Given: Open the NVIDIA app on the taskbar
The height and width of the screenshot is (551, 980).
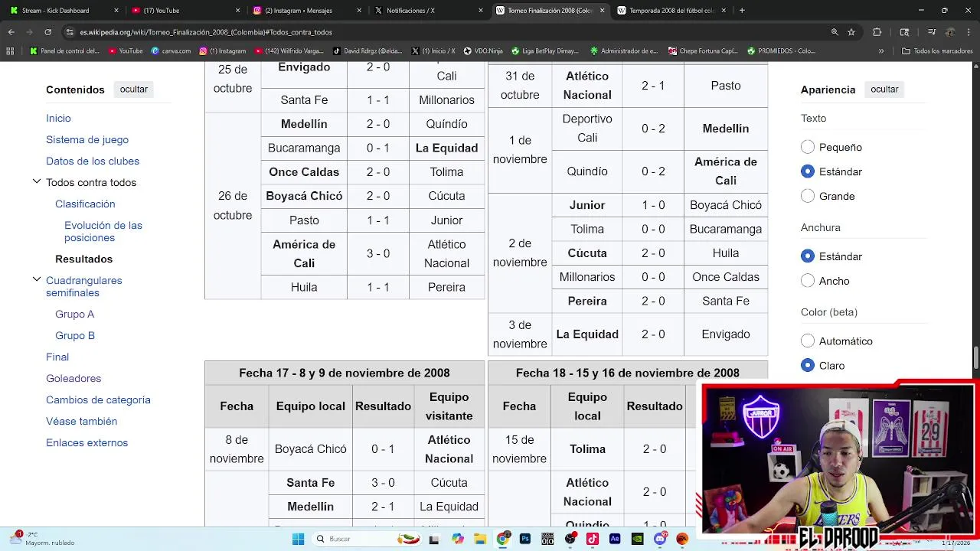Looking at the screenshot, I should point(638,539).
